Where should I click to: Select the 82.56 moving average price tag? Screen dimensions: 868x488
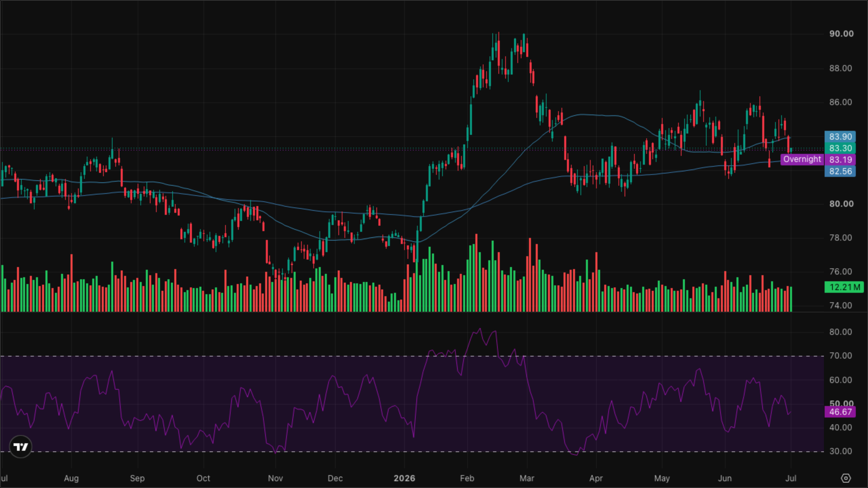pos(840,171)
